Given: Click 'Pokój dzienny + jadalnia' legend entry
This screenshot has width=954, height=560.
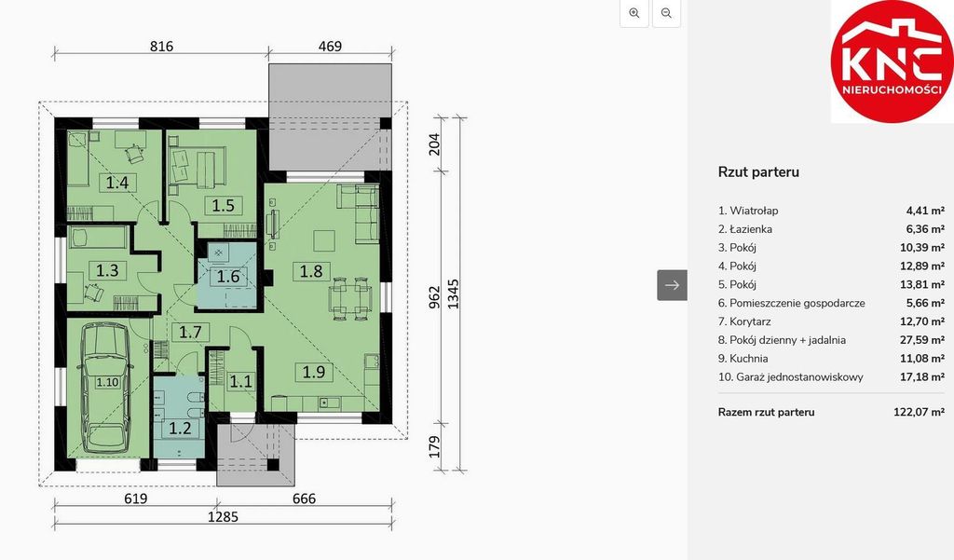Looking at the screenshot, I should point(787,340).
